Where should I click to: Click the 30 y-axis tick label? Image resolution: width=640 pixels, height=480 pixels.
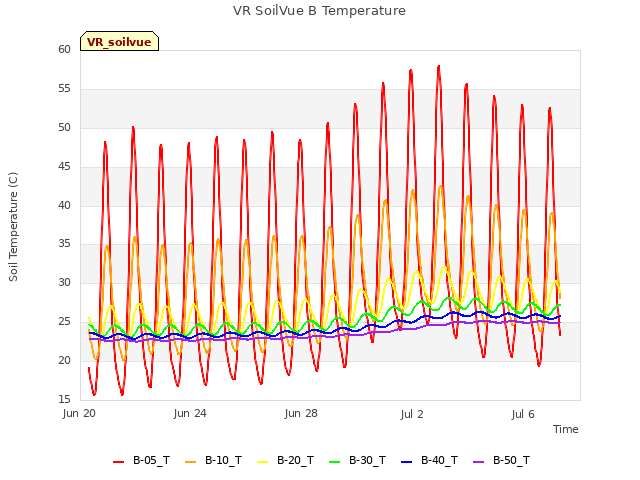click(x=64, y=282)
